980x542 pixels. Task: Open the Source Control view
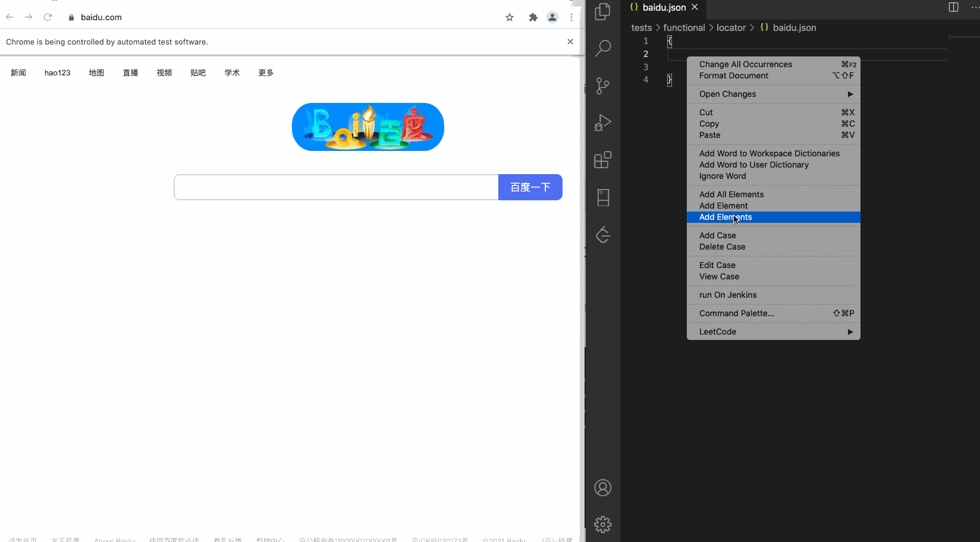603,86
